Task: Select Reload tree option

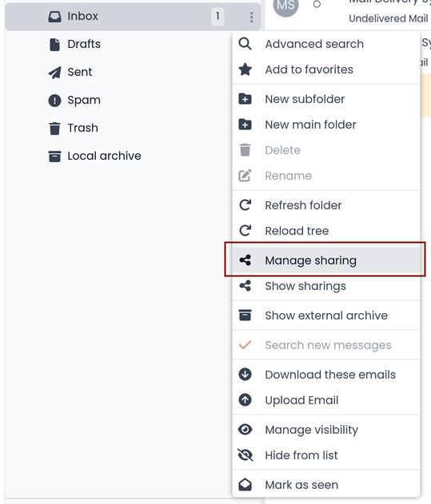Action: click(326, 231)
